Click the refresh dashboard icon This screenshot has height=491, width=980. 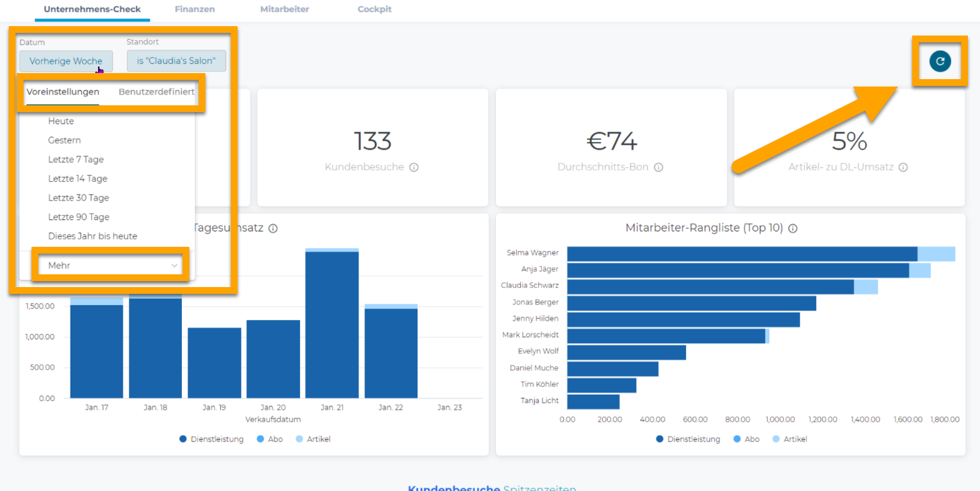click(940, 61)
